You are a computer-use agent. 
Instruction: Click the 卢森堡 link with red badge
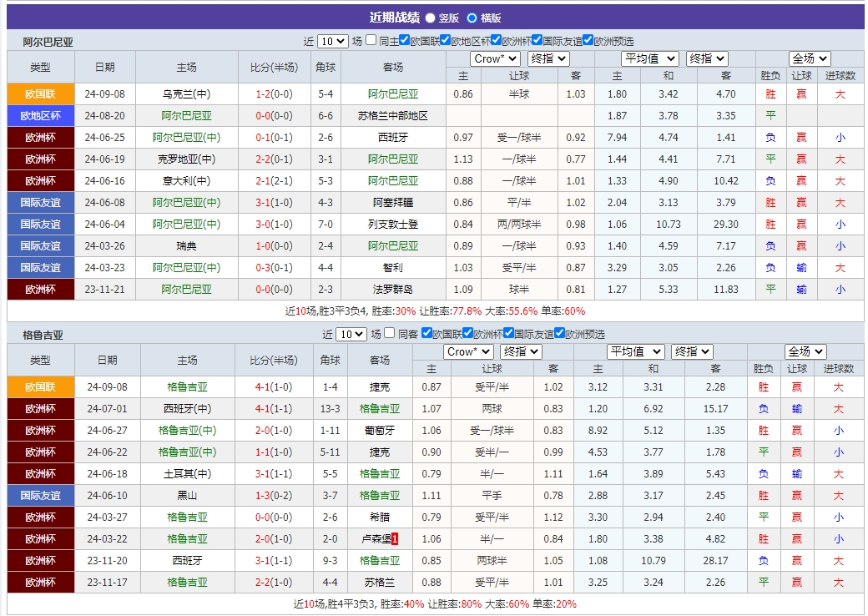click(375, 538)
